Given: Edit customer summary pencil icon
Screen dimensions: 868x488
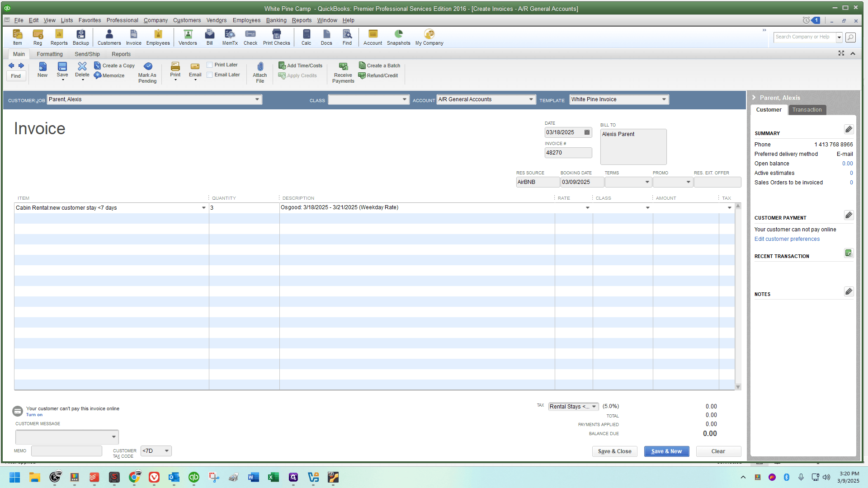Looking at the screenshot, I should click(x=849, y=130).
